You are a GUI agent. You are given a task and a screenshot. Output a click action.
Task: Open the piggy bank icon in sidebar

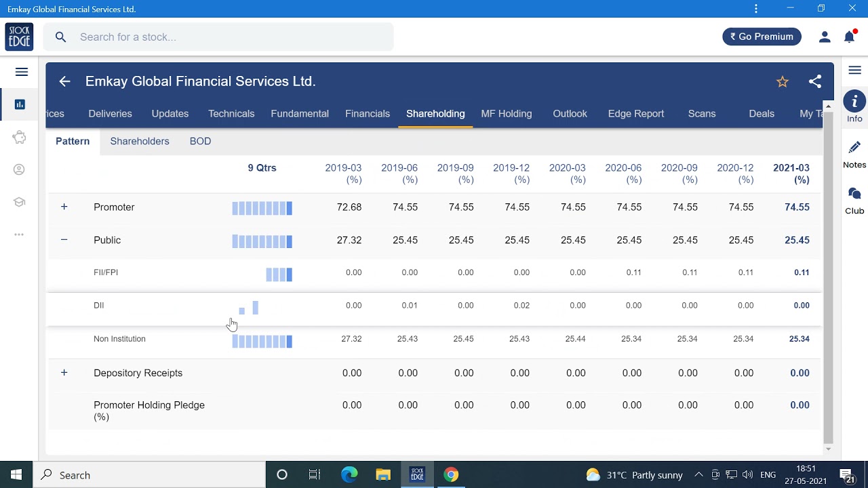[x=20, y=137]
